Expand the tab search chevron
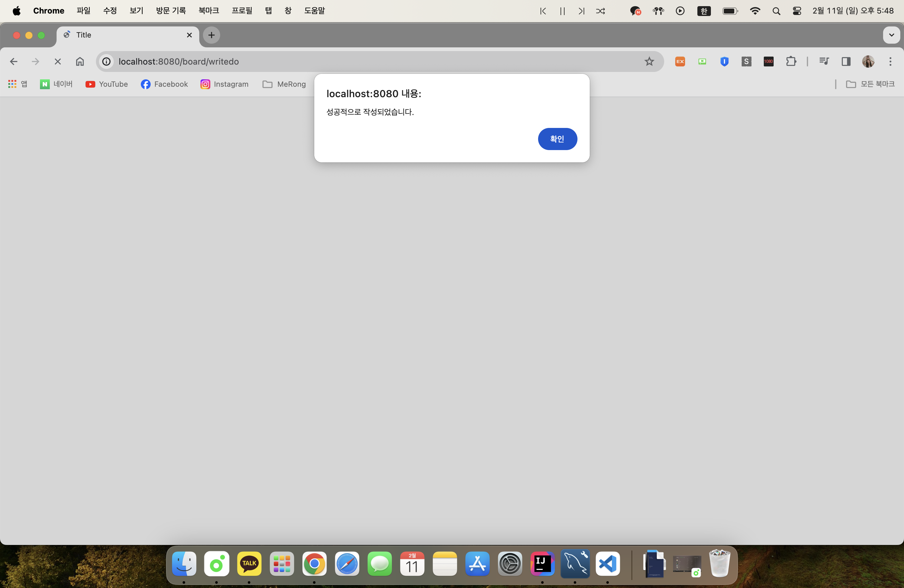The height and width of the screenshot is (588, 904). pos(891,35)
